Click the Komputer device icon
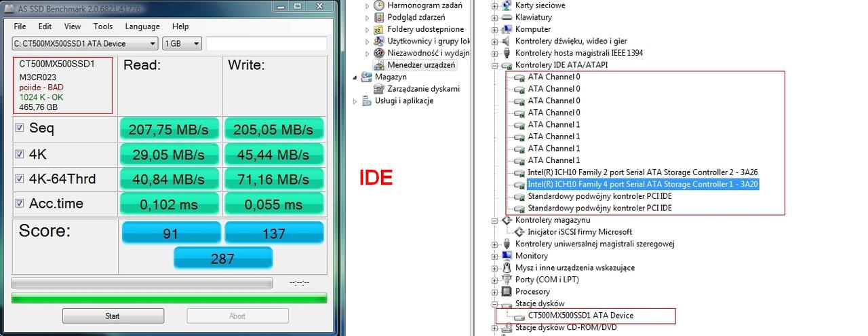868x336 pixels. pyautogui.click(x=507, y=29)
